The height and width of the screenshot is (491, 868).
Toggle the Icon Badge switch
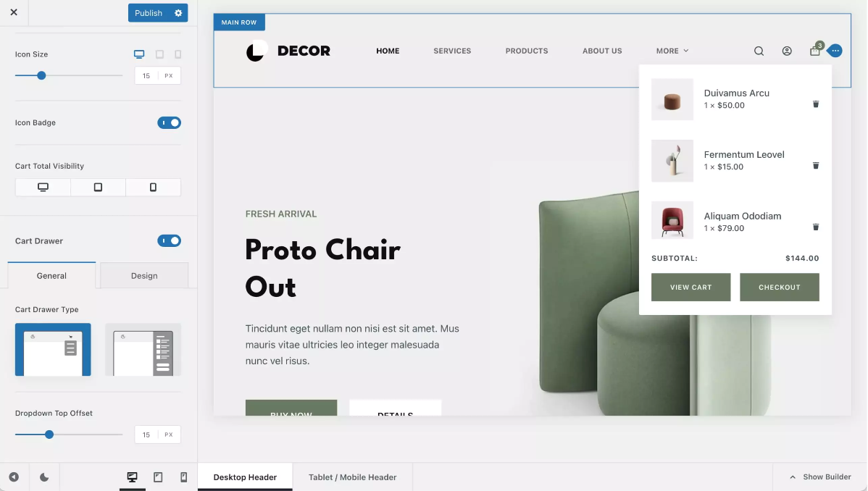(x=169, y=123)
